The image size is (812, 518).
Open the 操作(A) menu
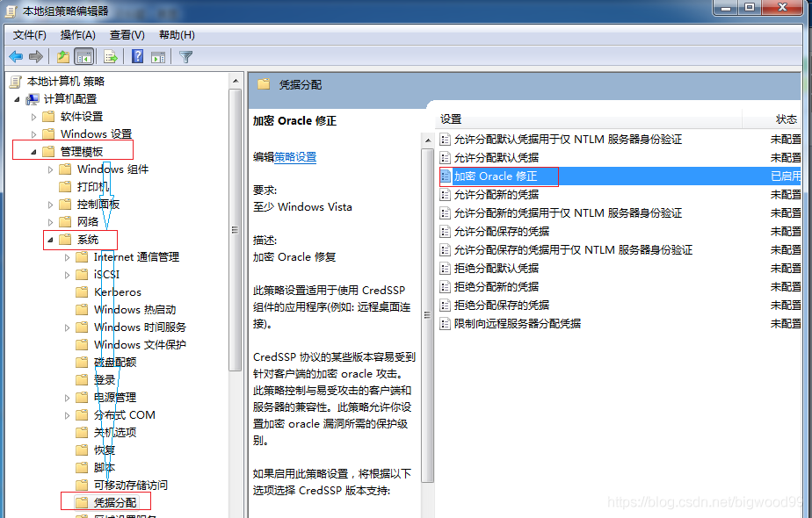pyautogui.click(x=77, y=35)
